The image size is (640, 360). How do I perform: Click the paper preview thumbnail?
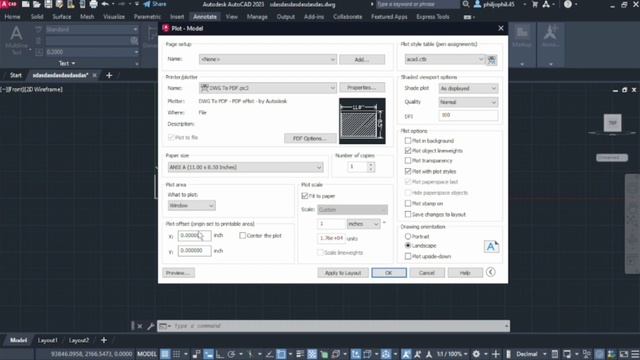pos(362,121)
